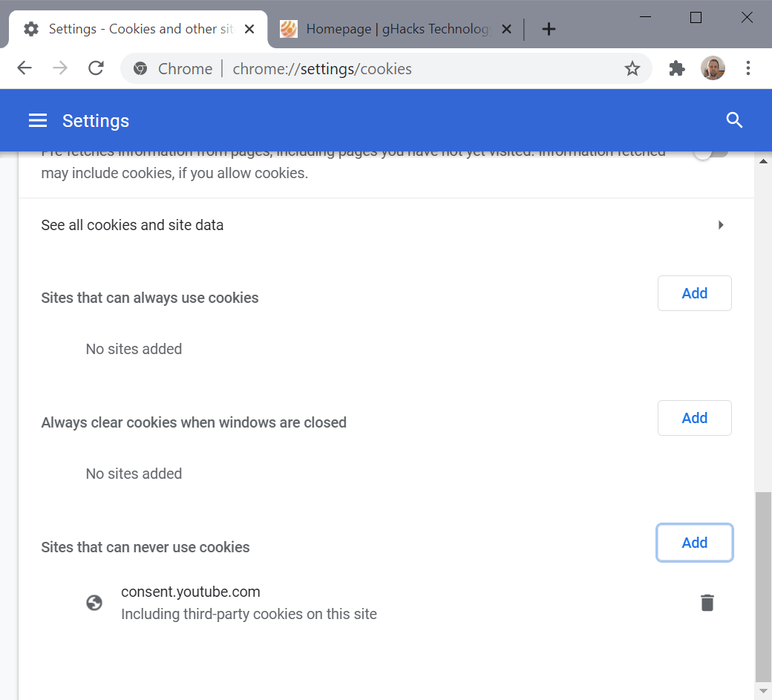Open the three-dot Chrome menu

(748, 68)
